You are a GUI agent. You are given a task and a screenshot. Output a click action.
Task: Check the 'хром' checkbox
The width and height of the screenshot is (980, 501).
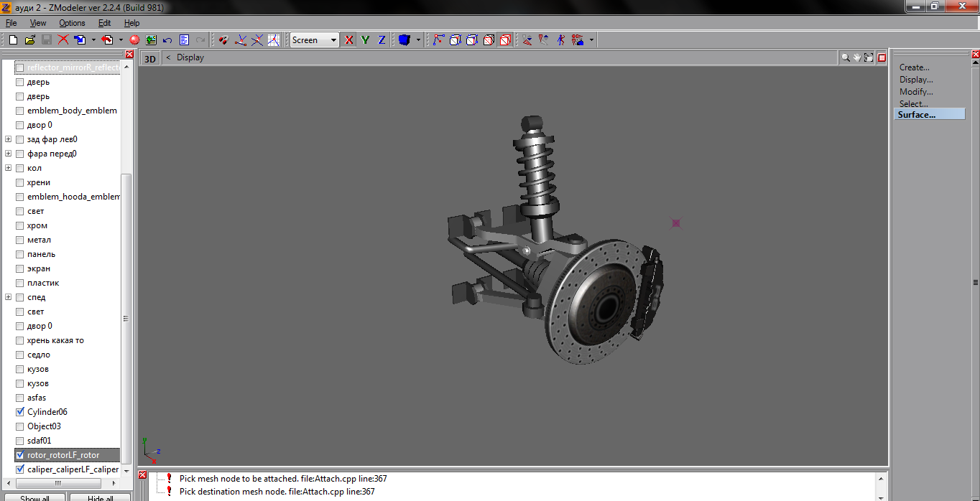coord(20,225)
